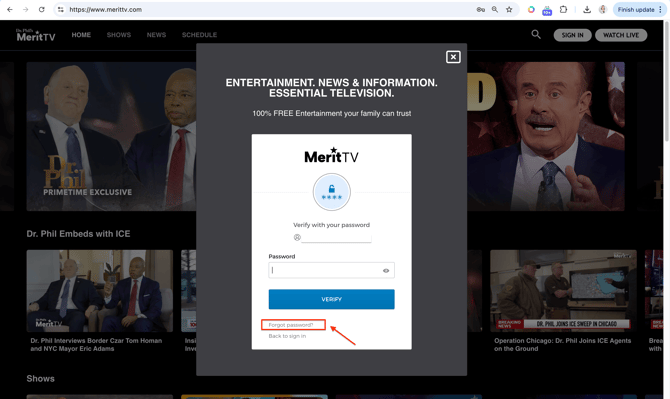Open the NEWS menu item
The height and width of the screenshot is (399, 670).
coord(156,35)
